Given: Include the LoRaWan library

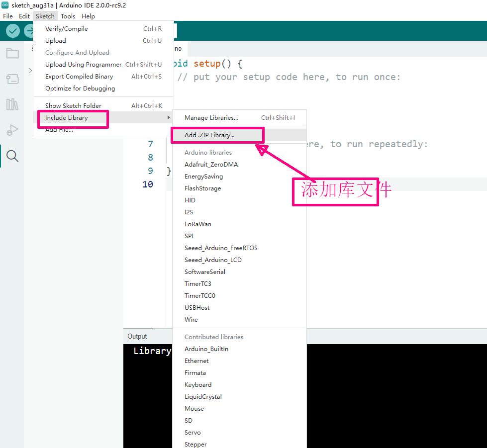Looking at the screenshot, I should [239, 224].
